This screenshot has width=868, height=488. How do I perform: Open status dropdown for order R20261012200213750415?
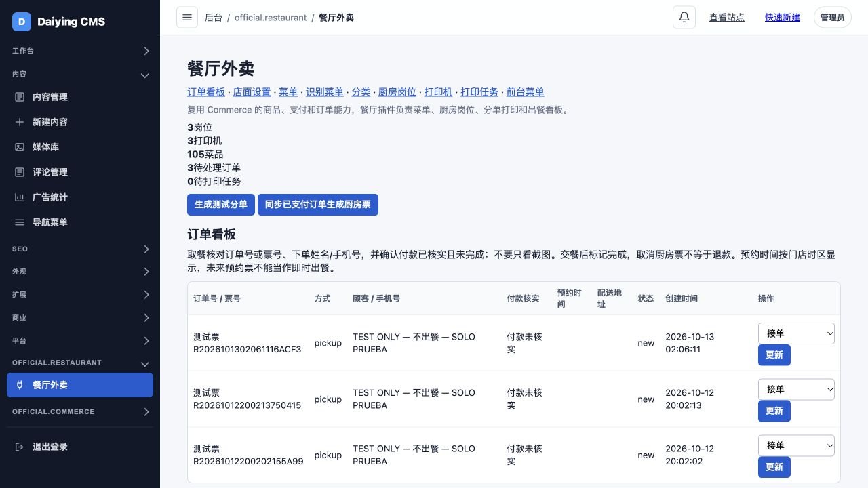click(796, 390)
